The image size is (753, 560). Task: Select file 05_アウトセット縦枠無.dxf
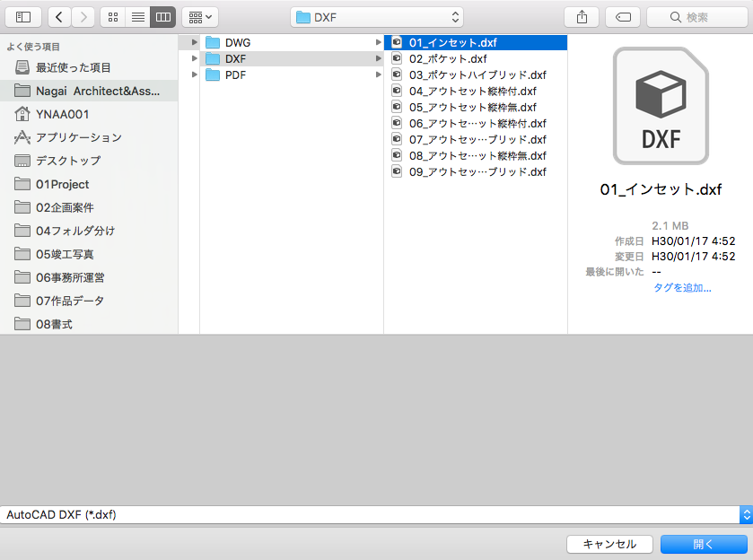(476, 107)
